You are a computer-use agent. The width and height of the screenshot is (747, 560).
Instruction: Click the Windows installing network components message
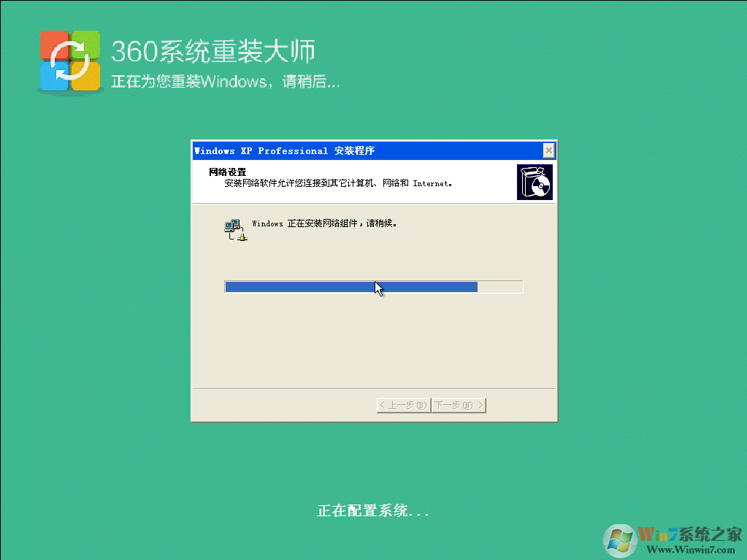point(325,223)
